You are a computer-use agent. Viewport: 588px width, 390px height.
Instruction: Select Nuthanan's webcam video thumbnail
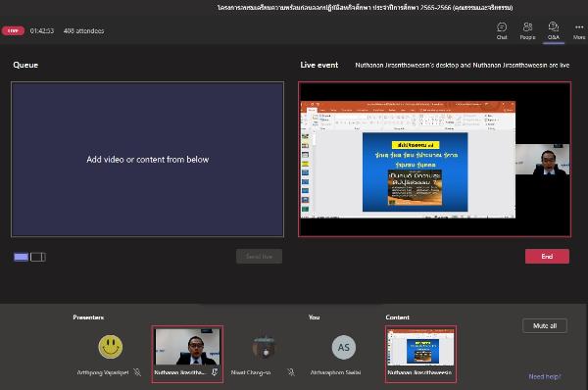coord(187,347)
